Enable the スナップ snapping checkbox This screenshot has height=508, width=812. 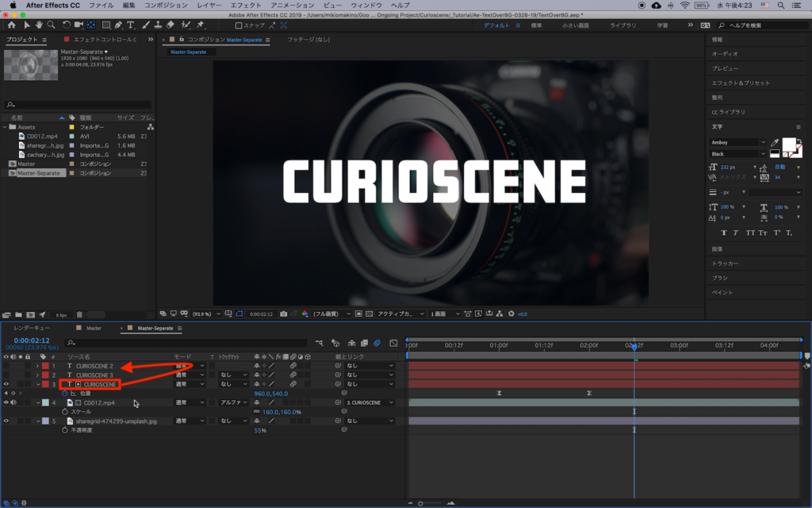click(x=239, y=25)
